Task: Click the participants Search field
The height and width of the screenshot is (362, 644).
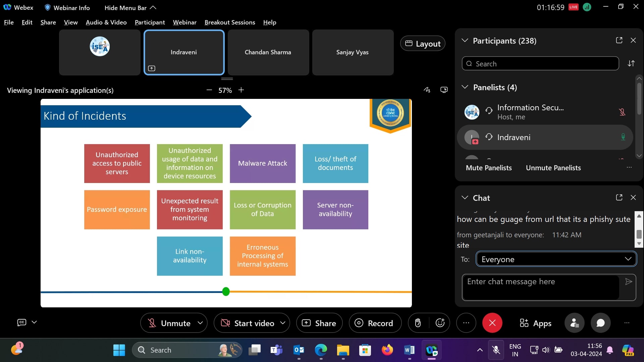Action: [x=540, y=63]
